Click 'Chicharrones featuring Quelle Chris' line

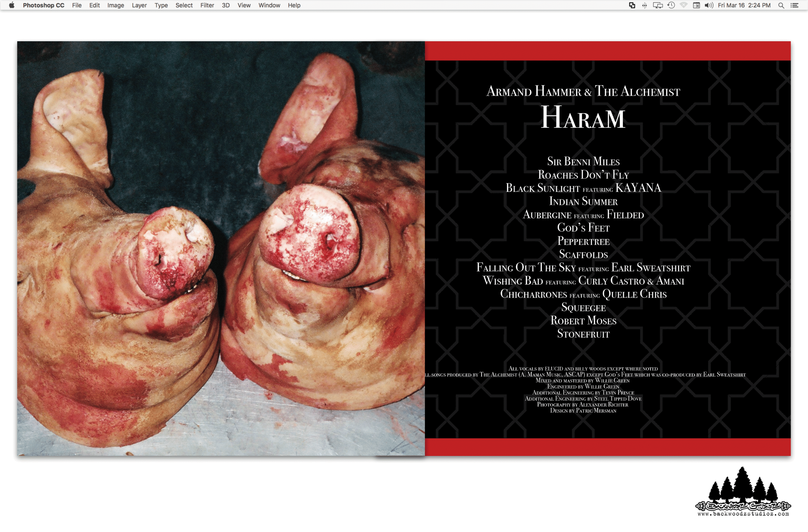click(x=583, y=294)
